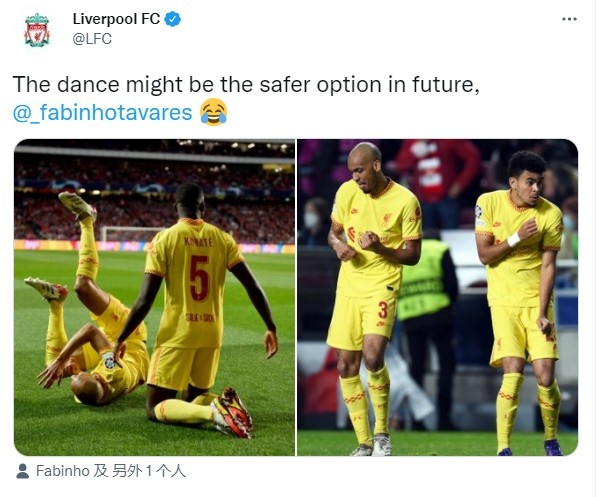View the right photo of two players dancing

[x=437, y=297]
